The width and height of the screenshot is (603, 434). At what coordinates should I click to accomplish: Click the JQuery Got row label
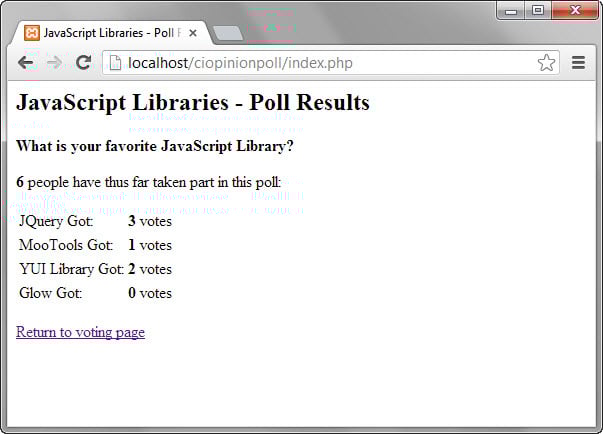point(56,221)
